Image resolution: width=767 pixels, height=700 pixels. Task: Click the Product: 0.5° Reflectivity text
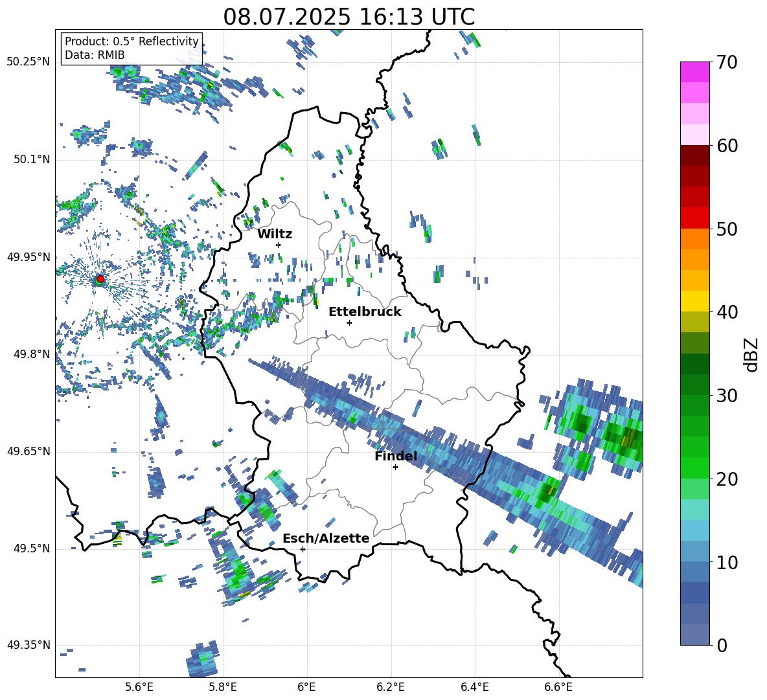(x=132, y=41)
